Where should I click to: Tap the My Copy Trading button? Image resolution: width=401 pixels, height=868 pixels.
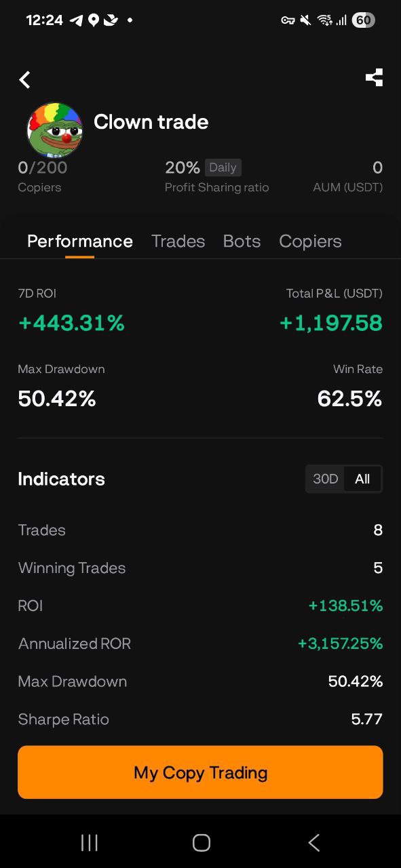click(x=200, y=772)
